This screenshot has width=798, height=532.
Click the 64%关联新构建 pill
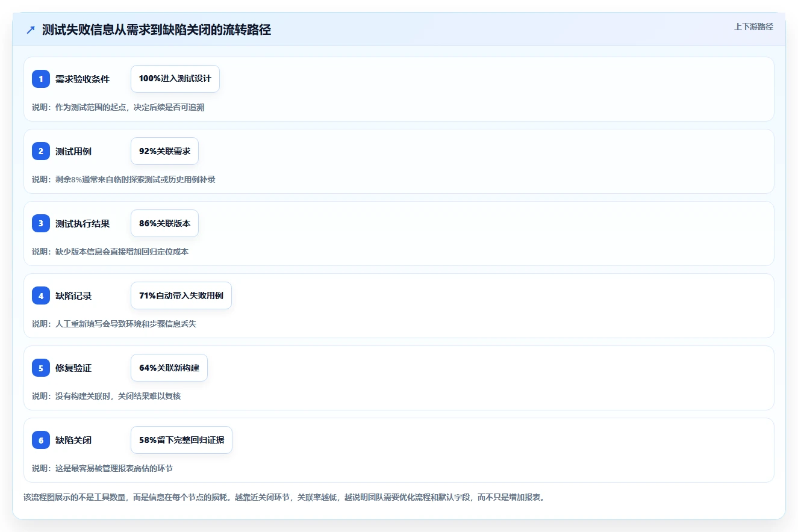click(x=169, y=368)
